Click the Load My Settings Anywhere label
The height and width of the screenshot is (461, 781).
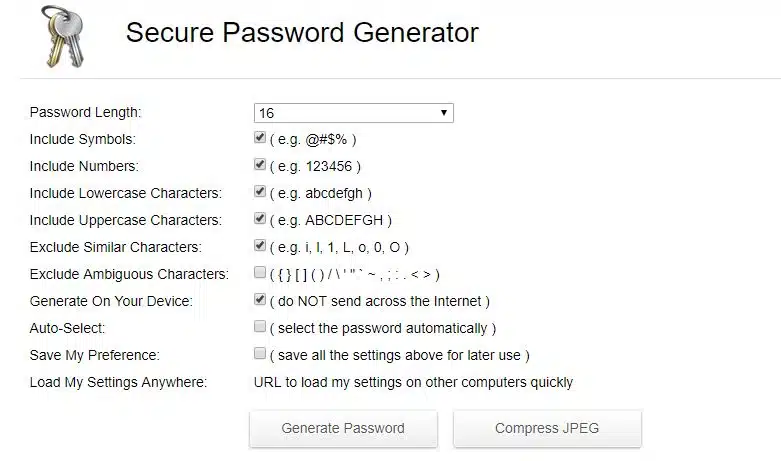118,382
